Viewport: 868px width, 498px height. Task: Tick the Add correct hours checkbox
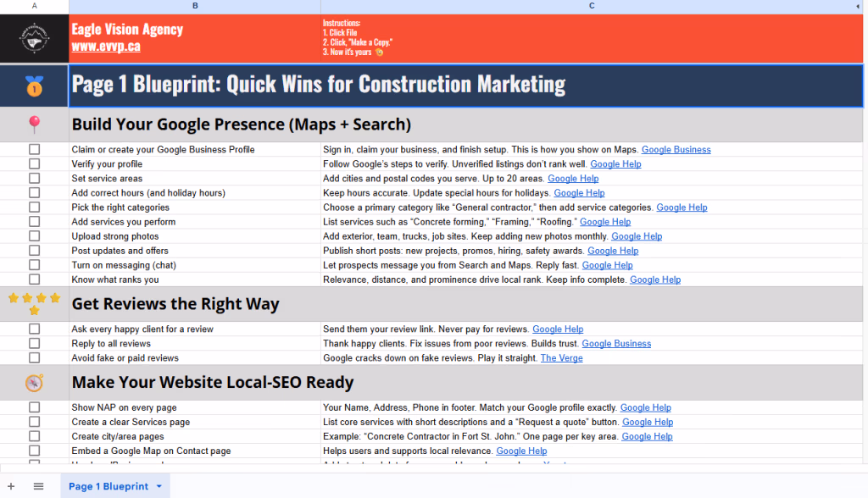coord(34,192)
